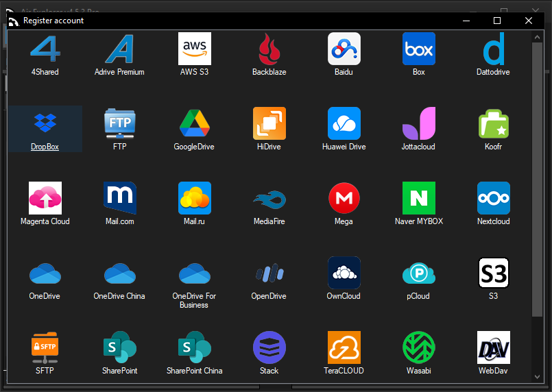This screenshot has height=392, width=552.
Task: Click the AWS S3 icon
Action: click(x=195, y=49)
